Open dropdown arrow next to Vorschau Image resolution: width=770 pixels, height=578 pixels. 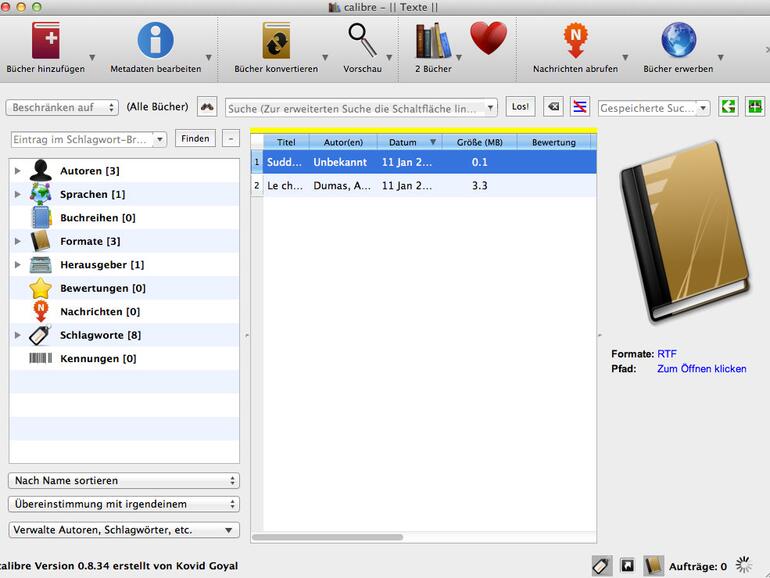tap(389, 57)
